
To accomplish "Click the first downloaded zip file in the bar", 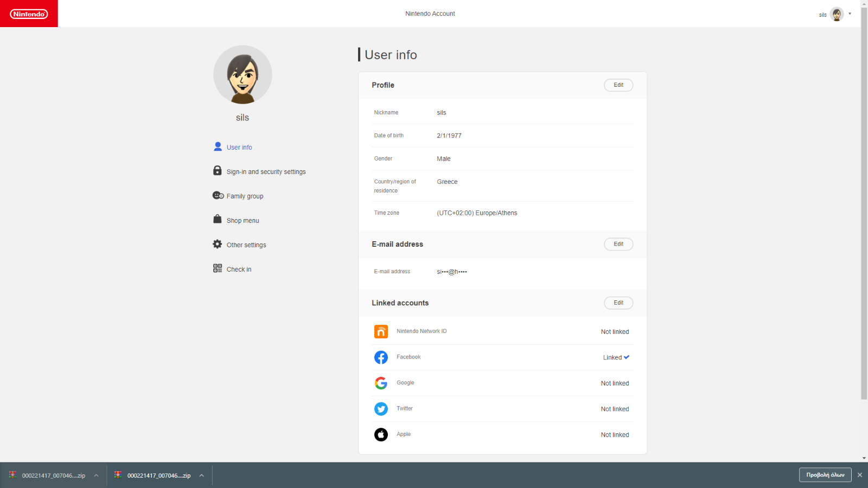I will tap(54, 476).
